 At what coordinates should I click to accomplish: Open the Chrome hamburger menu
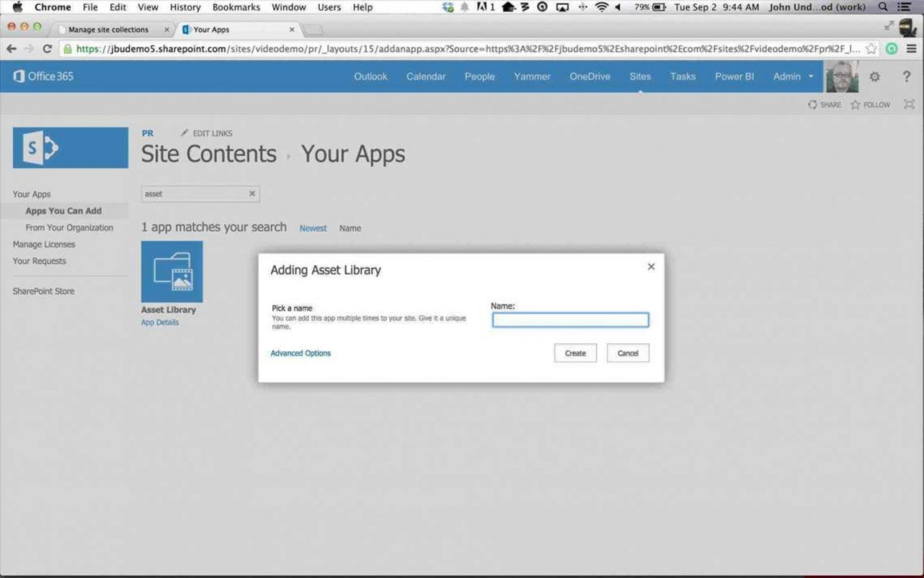click(x=911, y=49)
